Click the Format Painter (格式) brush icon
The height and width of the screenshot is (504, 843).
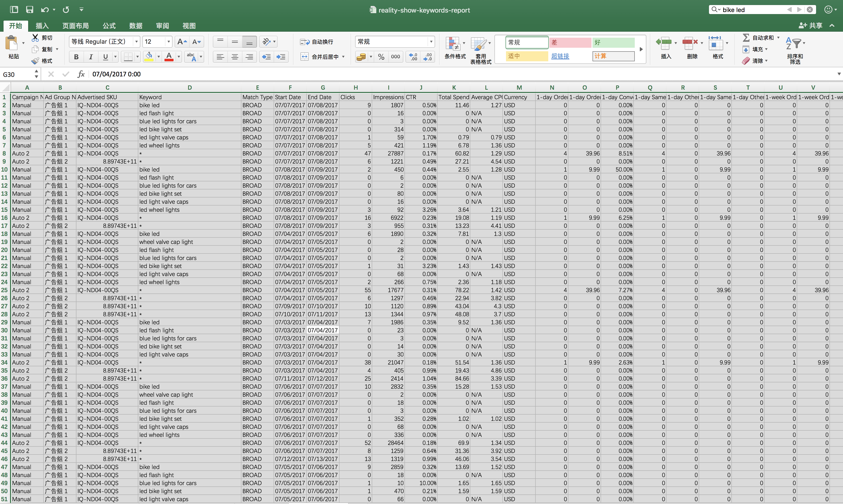[x=35, y=61]
